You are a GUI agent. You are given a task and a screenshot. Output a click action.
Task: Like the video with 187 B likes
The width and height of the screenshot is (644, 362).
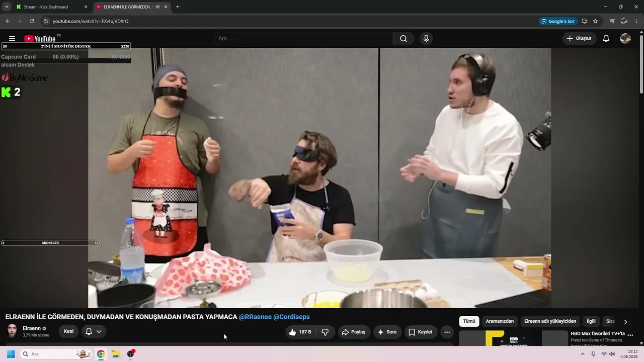tap(300, 332)
